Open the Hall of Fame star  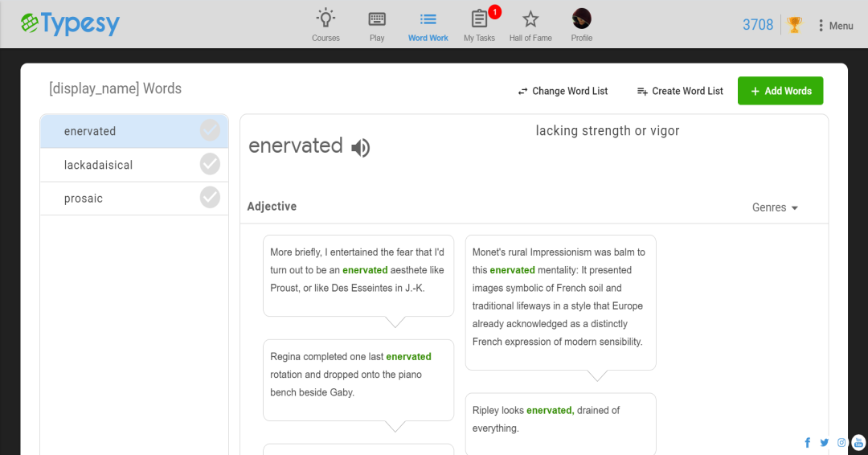530,19
